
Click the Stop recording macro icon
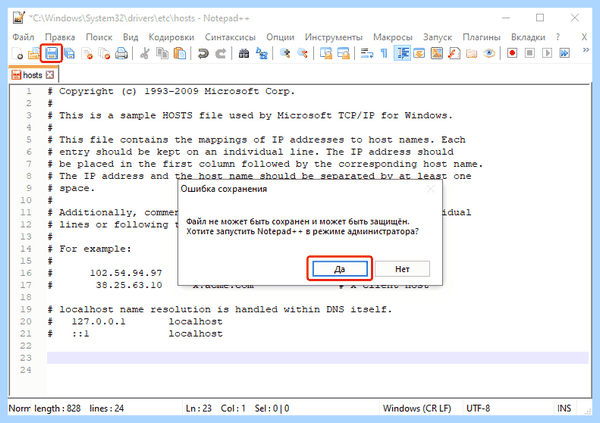pyautogui.click(x=530, y=53)
